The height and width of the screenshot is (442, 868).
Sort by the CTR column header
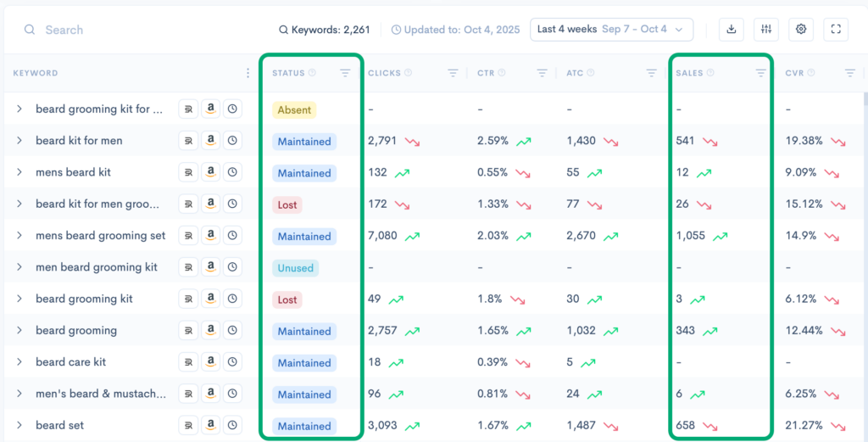click(x=487, y=74)
